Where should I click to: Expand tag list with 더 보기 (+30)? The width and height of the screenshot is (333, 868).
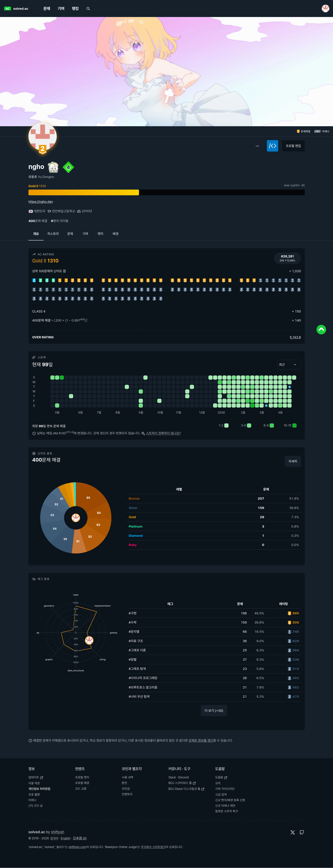pos(213,711)
